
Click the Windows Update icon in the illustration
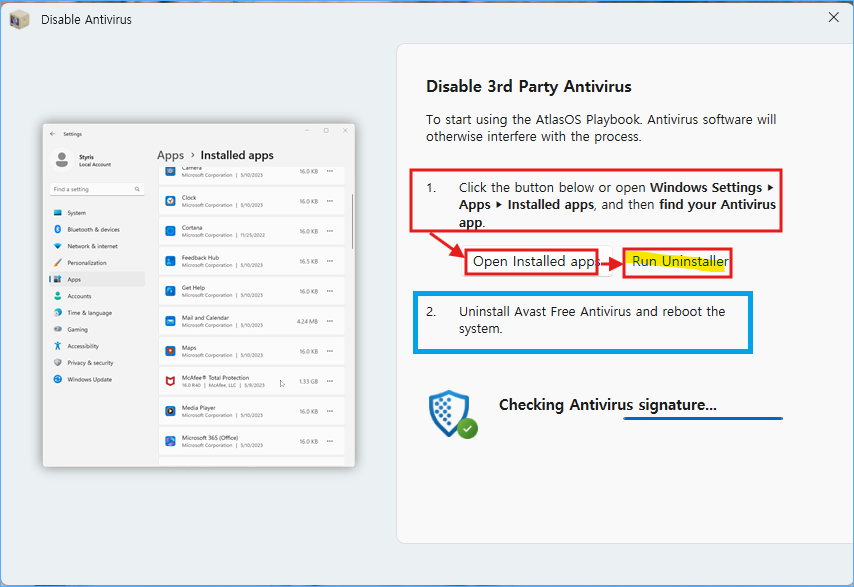pos(58,379)
